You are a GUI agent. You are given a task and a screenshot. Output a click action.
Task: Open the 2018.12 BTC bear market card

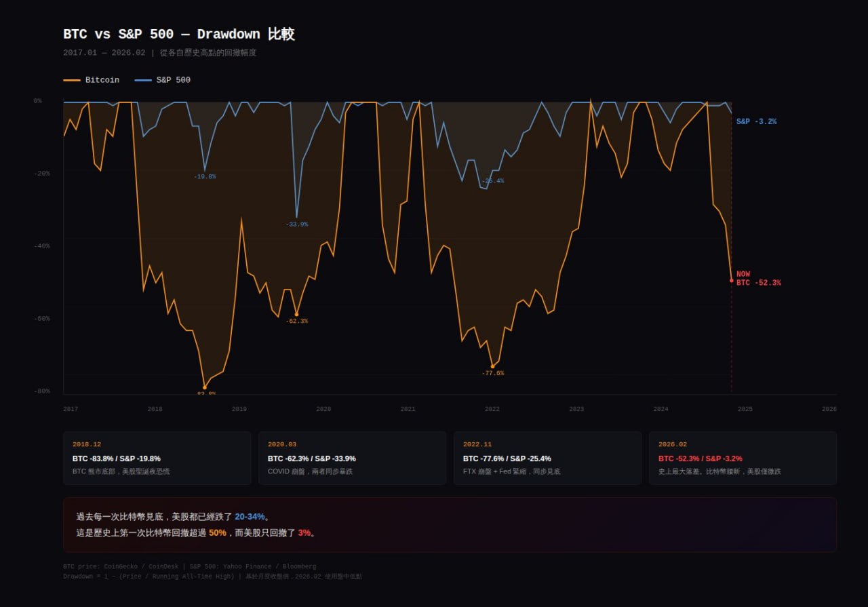pos(157,458)
